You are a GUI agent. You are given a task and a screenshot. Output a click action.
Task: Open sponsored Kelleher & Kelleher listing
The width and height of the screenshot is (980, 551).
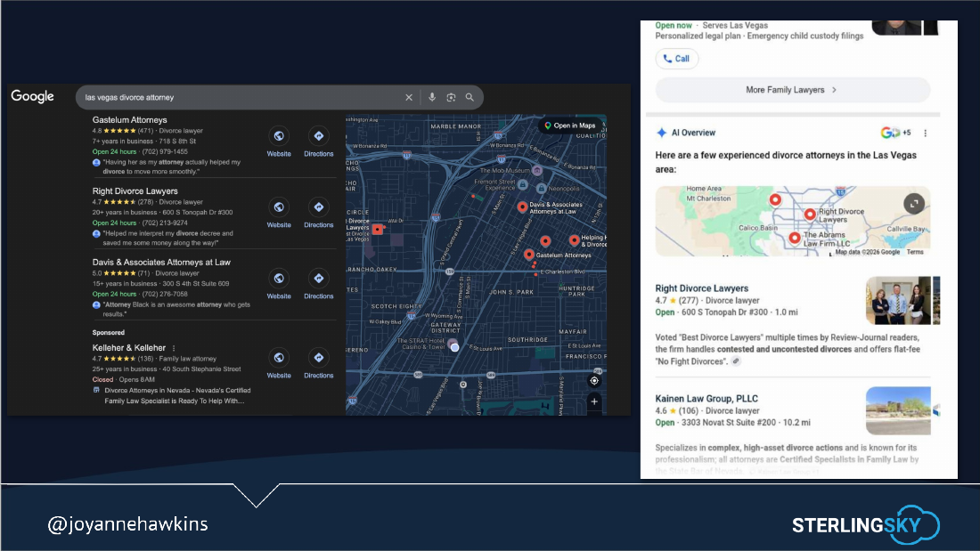(x=129, y=348)
